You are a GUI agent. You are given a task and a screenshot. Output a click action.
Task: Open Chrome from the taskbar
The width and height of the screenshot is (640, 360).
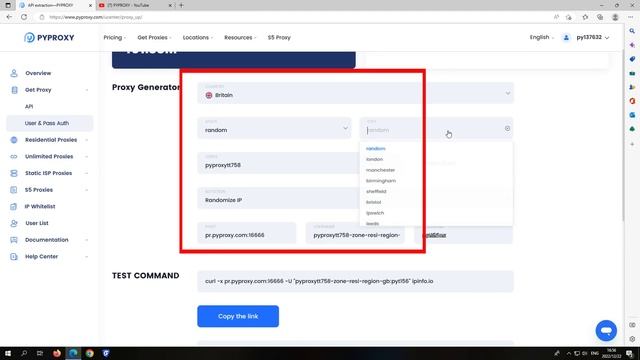90,353
